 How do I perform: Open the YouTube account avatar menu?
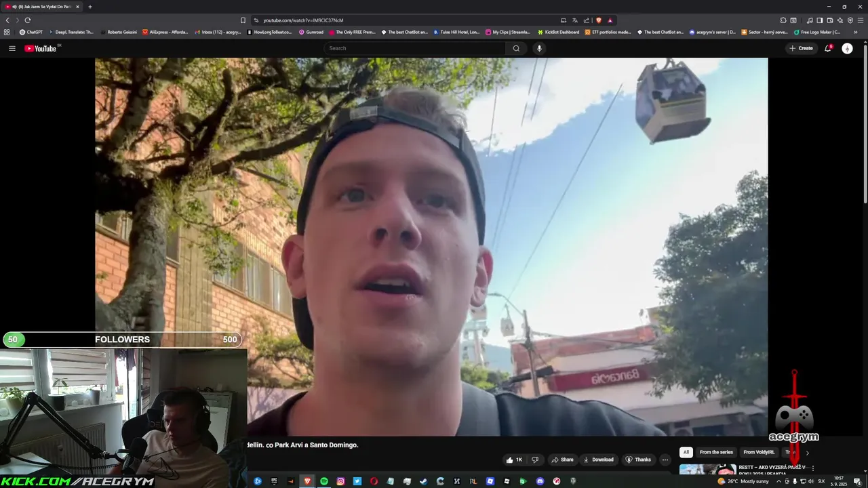tap(847, 48)
